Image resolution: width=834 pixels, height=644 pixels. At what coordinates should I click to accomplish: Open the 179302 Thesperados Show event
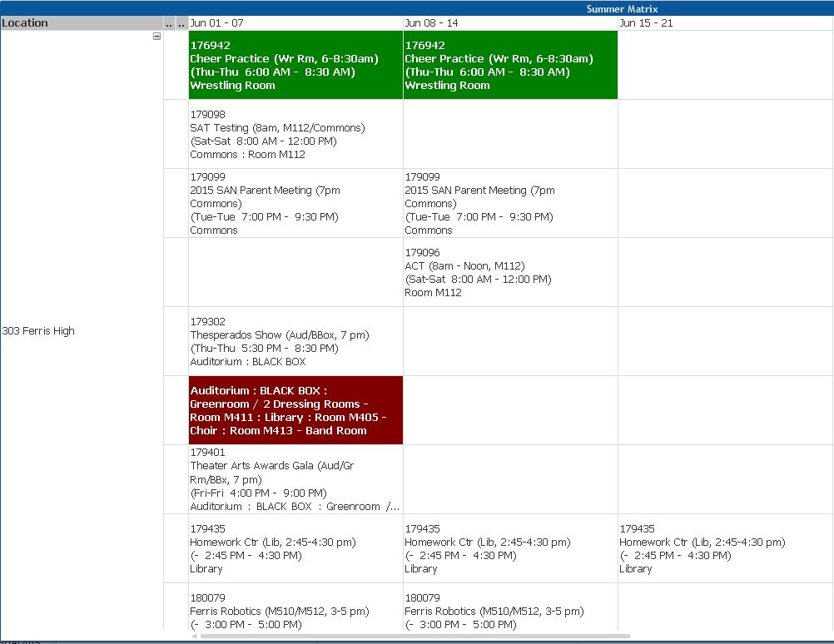(x=295, y=341)
